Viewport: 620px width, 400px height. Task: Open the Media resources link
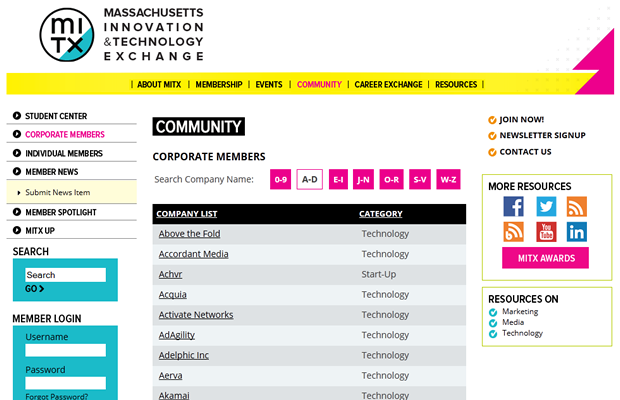tap(513, 323)
